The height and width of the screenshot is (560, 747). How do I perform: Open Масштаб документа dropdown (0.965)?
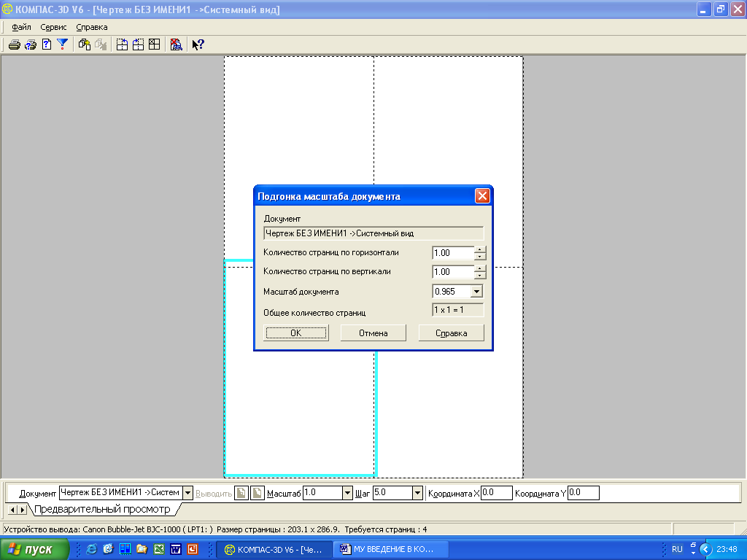[476, 292]
